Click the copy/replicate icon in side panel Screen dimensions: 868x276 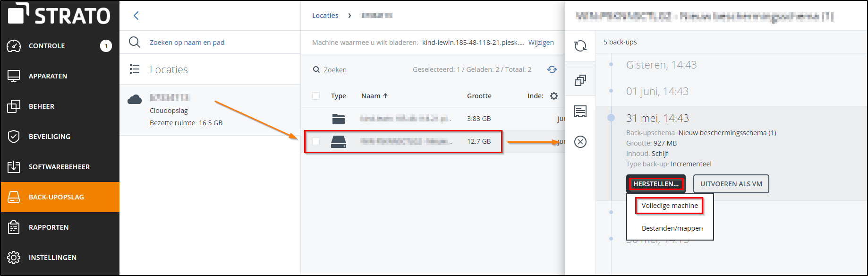click(580, 80)
